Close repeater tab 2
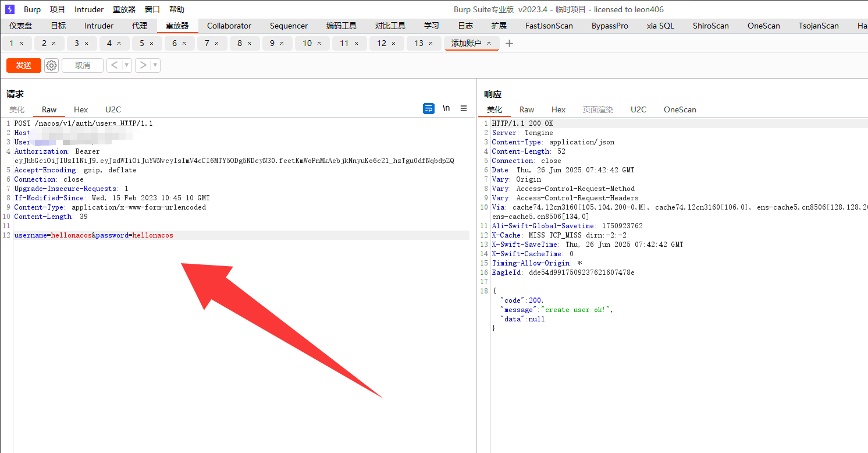The height and width of the screenshot is (453, 868). tap(54, 44)
